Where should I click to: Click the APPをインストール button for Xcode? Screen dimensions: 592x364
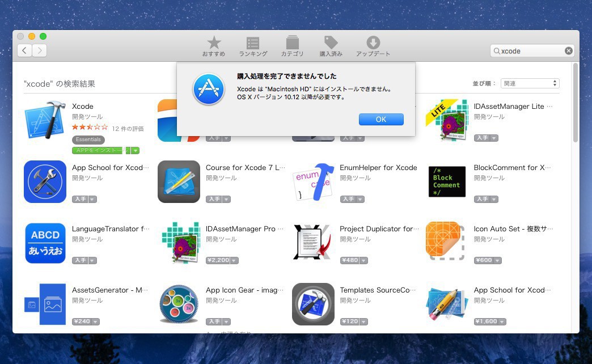point(101,150)
